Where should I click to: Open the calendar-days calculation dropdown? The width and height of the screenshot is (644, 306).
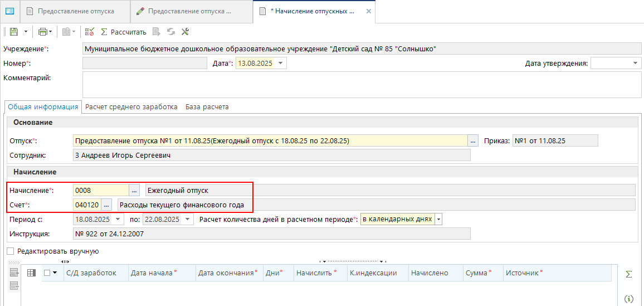(438, 219)
